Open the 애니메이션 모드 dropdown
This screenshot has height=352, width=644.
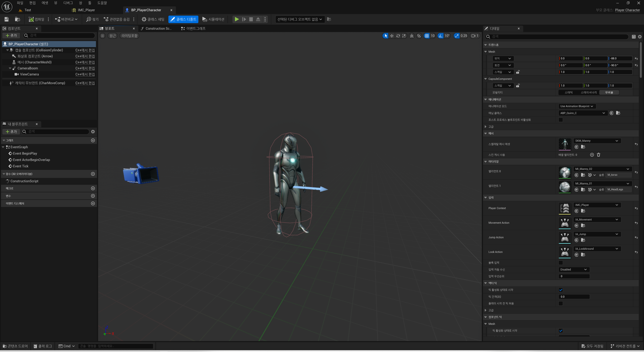click(577, 106)
